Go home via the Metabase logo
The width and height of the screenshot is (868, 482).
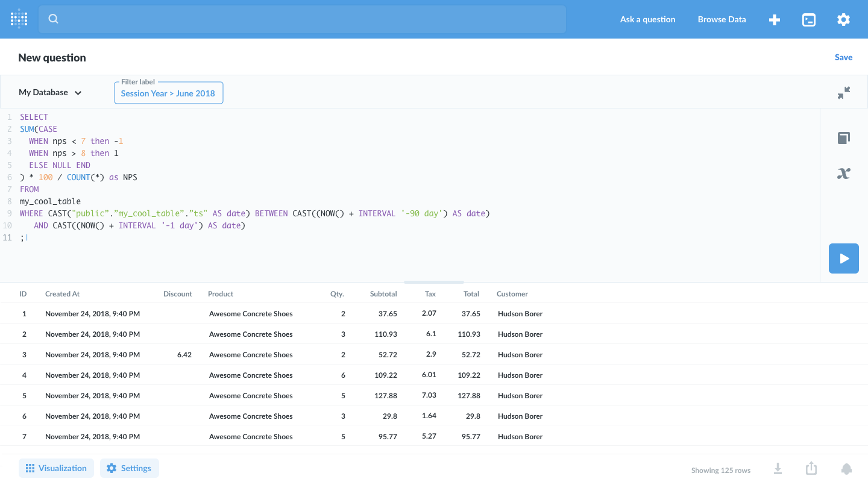tap(18, 19)
